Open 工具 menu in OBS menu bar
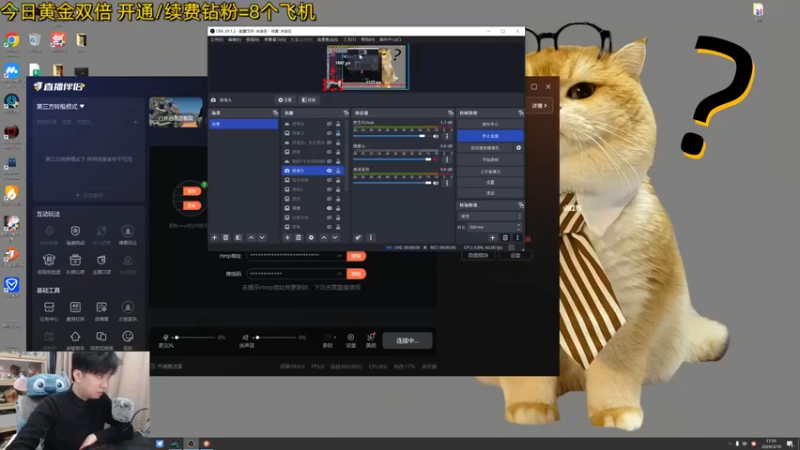This screenshot has width=800, height=450. pyautogui.click(x=349, y=39)
